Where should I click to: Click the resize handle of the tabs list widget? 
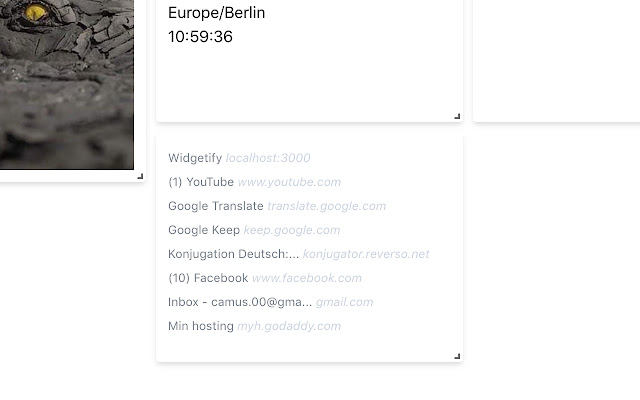pyautogui.click(x=457, y=356)
